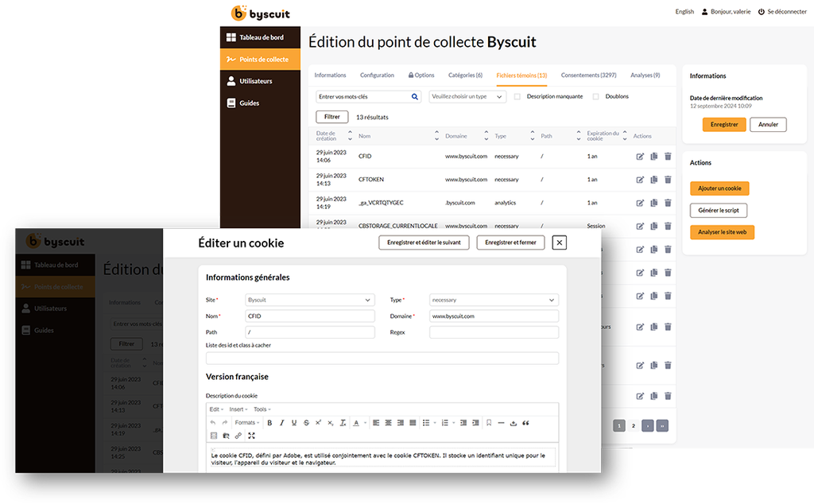The image size is (814, 504).
Task: Check the Description manquante filter
Action: (x=517, y=96)
